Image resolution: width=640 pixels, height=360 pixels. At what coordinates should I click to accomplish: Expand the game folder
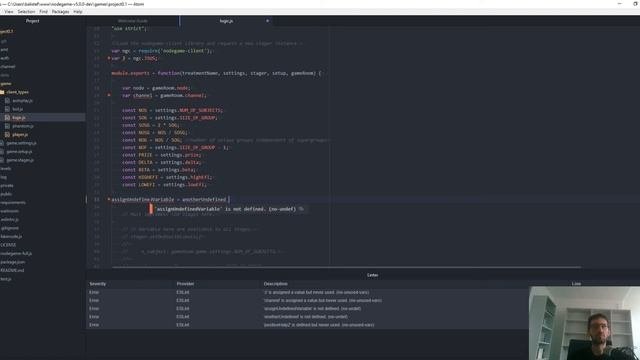tap(6, 84)
